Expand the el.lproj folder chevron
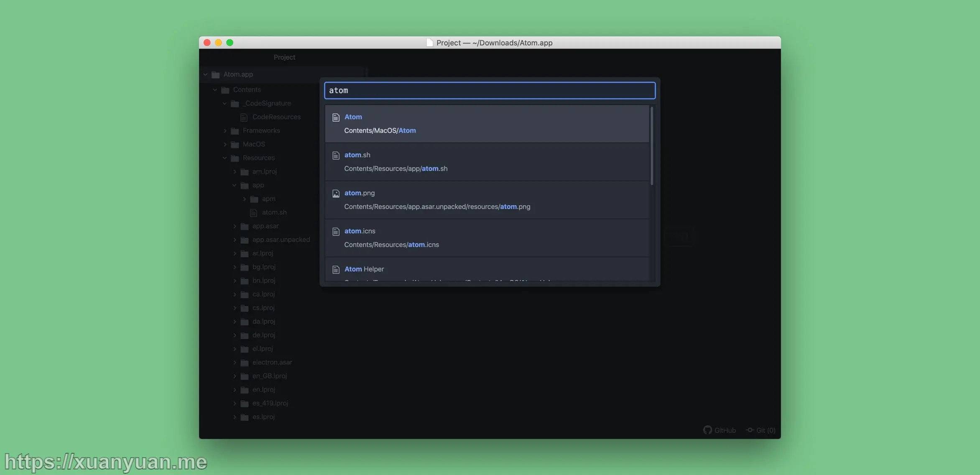The width and height of the screenshot is (980, 475). coord(235,349)
